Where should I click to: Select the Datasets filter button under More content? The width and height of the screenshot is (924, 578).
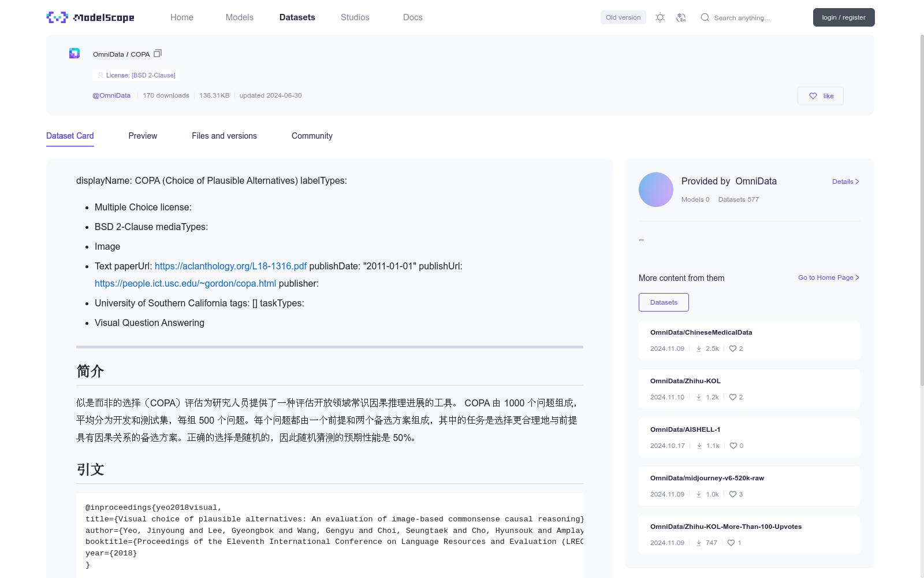[664, 302]
